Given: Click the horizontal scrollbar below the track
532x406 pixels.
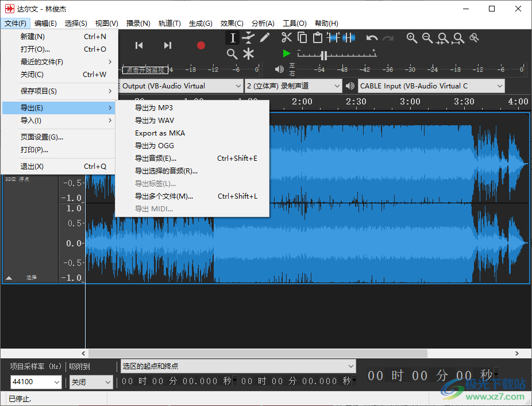Looking at the screenshot, I should pyautogui.click(x=257, y=353).
